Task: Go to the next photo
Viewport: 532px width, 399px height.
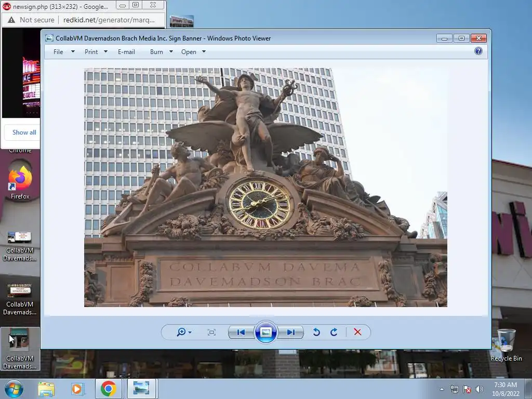Action: tap(291, 332)
